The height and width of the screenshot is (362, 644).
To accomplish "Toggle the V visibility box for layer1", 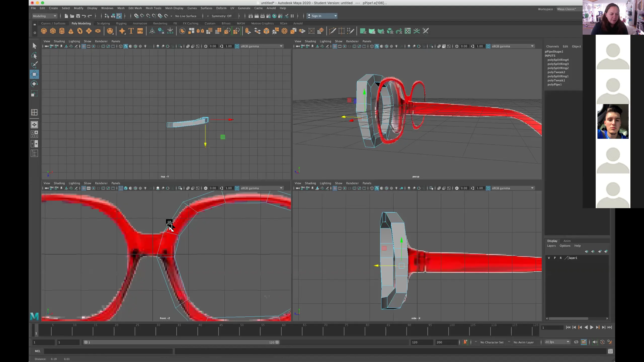I will [549, 258].
